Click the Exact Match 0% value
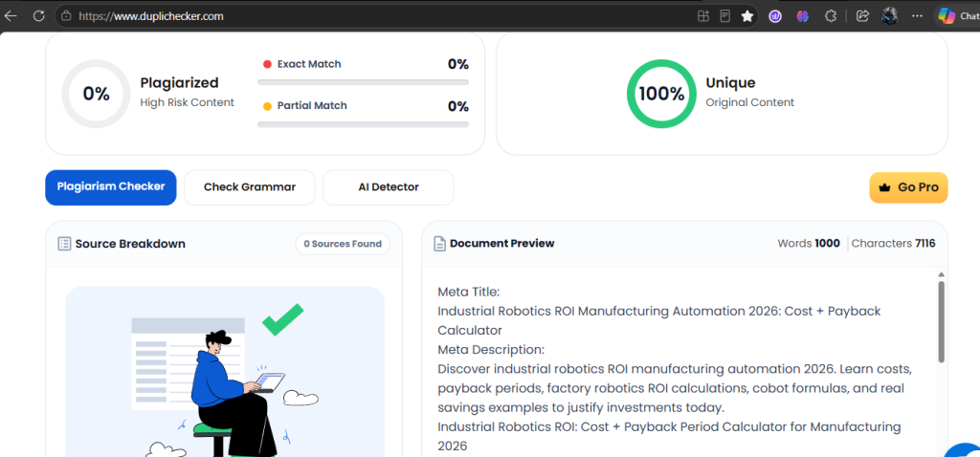The height and width of the screenshot is (457, 980). [x=458, y=64]
